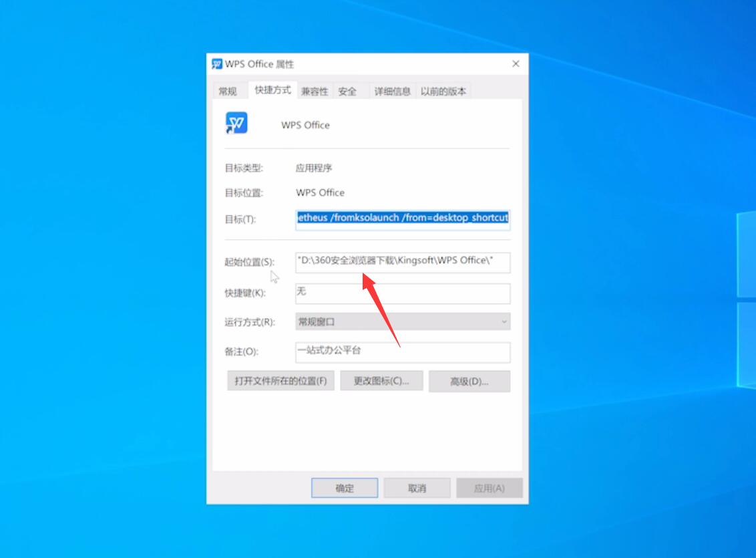Click the 起始位置(S) path field
This screenshot has height=558, width=756.
403,263
